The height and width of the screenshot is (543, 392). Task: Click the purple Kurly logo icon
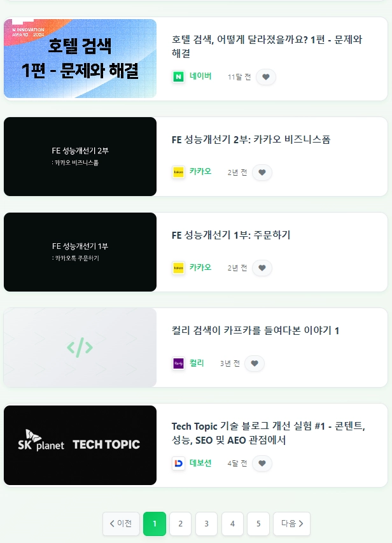[178, 363]
